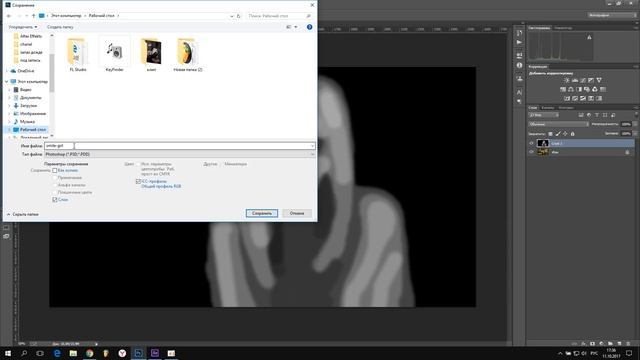640x360 pixels.
Task: Switch to the Navigator tab
Action: 563,28
